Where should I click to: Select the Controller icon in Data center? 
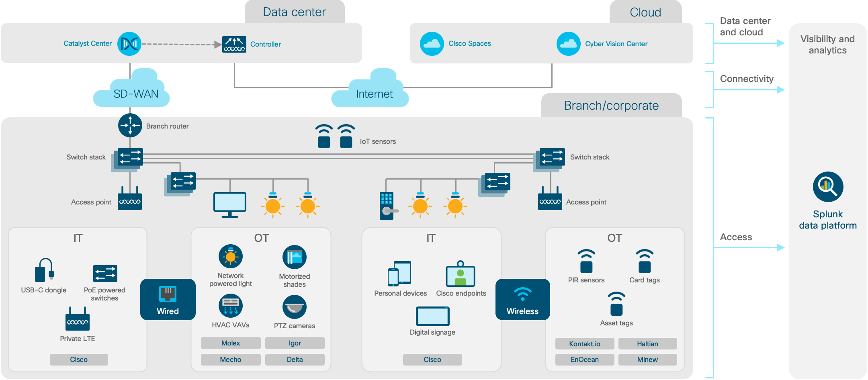point(234,45)
